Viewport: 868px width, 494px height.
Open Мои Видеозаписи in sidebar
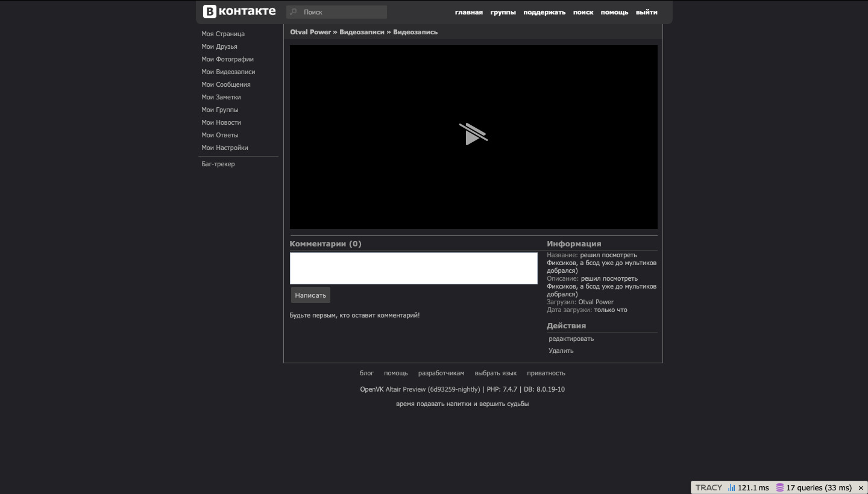click(x=228, y=72)
